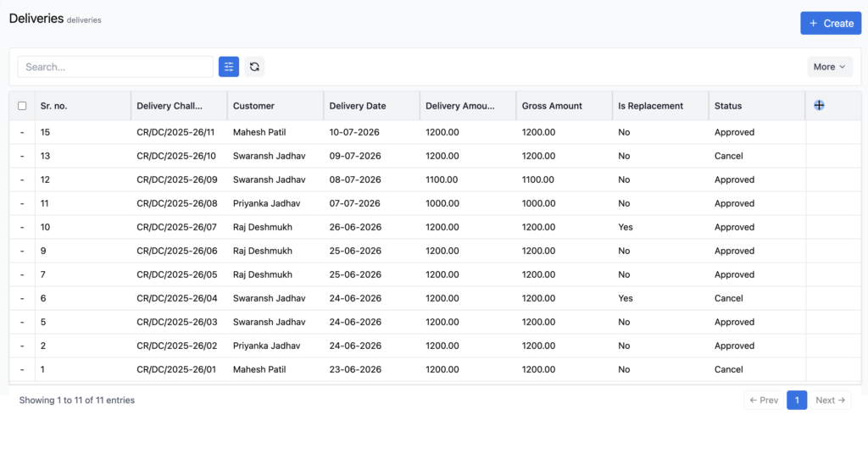This screenshot has height=470, width=868.
Task: Expand row dash for Sr. no. 10
Action: [22, 227]
